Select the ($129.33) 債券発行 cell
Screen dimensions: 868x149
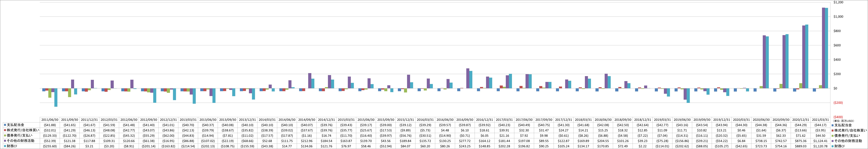click(50, 136)
